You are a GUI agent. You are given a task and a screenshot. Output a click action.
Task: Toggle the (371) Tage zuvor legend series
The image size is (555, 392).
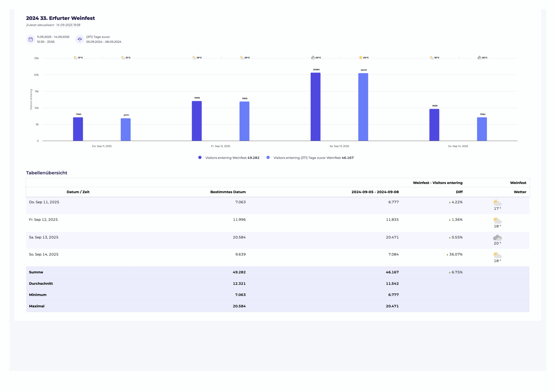313,158
